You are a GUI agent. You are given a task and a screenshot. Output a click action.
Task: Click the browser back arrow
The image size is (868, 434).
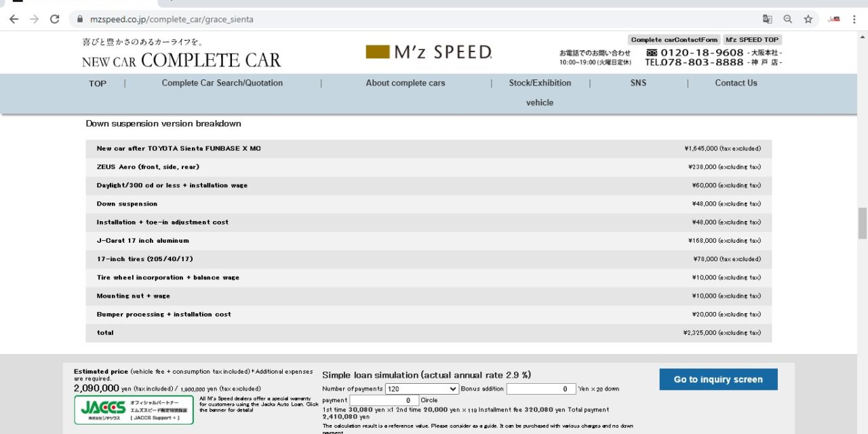(x=14, y=19)
